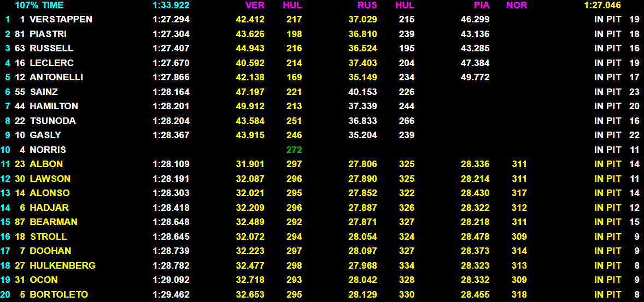
Task: Select driver name PIASTRI
Action: coord(48,34)
